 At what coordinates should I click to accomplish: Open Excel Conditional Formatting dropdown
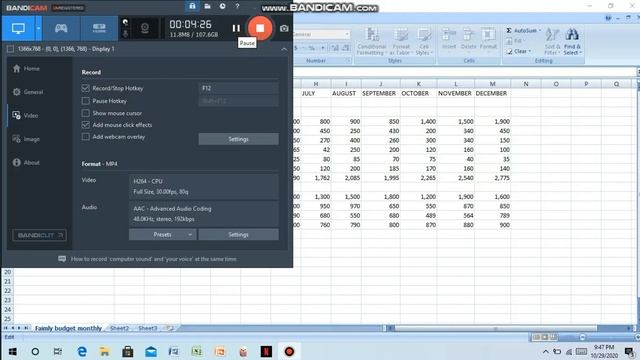click(x=371, y=41)
